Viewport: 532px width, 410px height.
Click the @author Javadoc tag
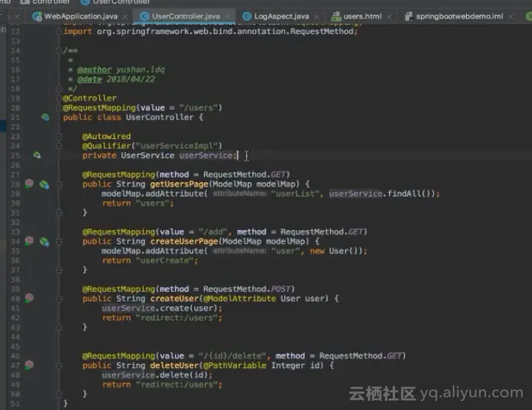[94, 70]
